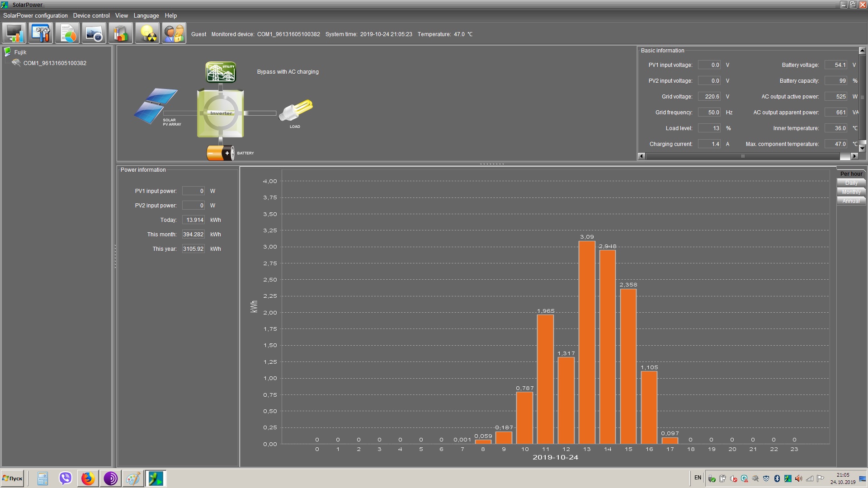Select COM1_96131605100382 device in tree
The width and height of the screenshot is (868, 488).
point(55,63)
